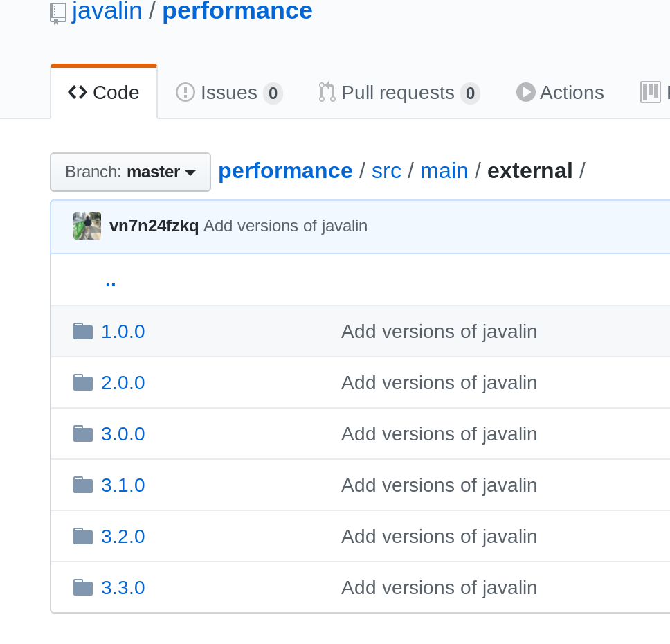Navigate to main breadcrumb folder
The height and width of the screenshot is (644, 670).
click(444, 171)
